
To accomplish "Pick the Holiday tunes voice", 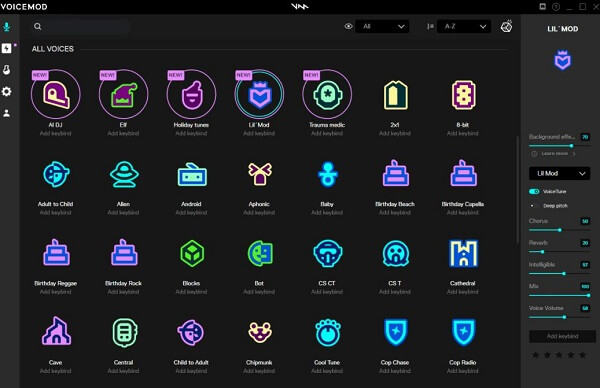I will [x=191, y=94].
